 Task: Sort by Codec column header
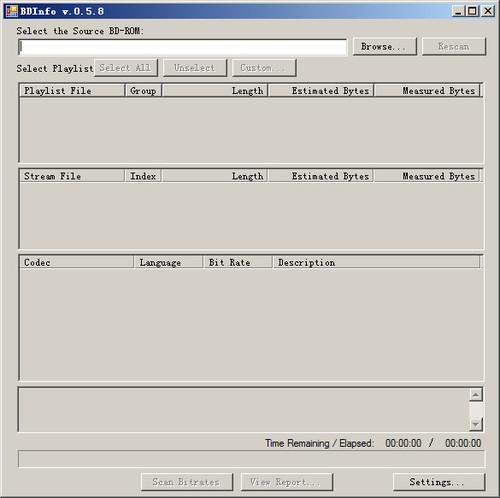(76, 262)
